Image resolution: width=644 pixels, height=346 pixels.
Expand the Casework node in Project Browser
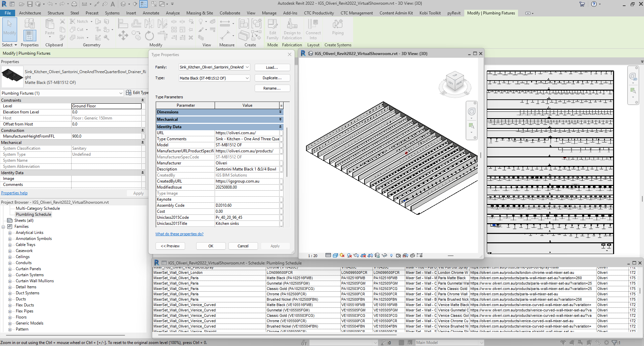[10, 251]
